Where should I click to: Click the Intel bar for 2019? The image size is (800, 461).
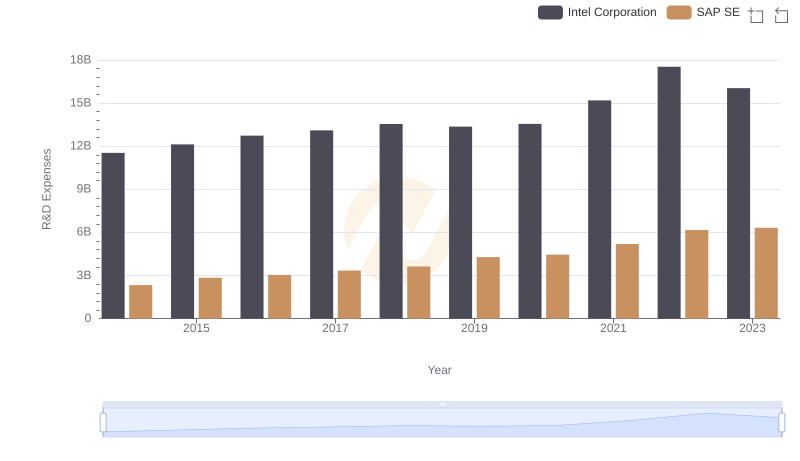tap(461, 223)
